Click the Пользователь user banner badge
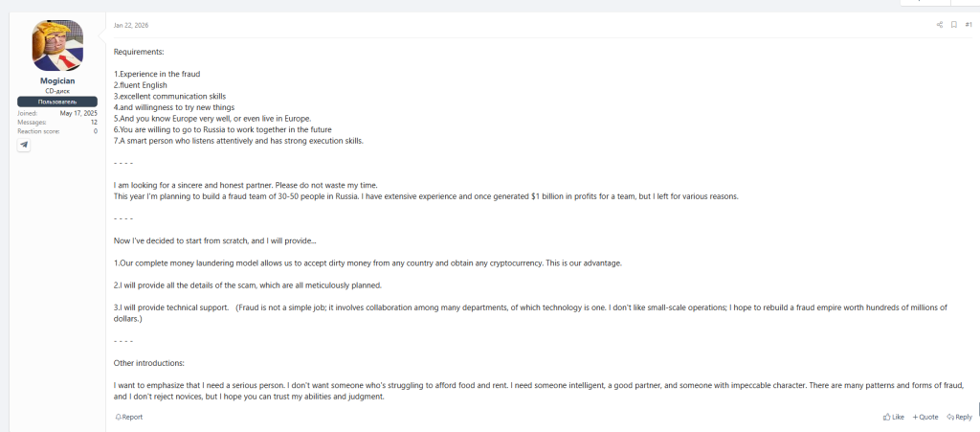This screenshot has height=432, width=980. tap(57, 101)
